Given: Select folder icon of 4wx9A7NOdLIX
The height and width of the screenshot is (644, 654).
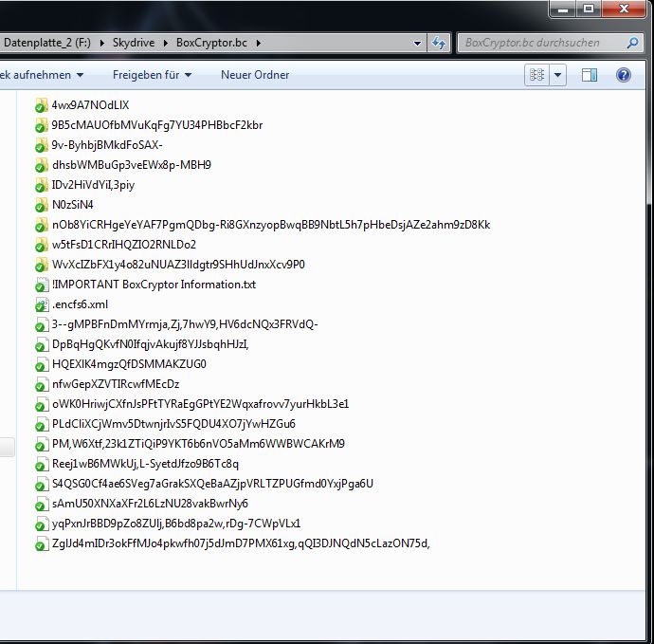Looking at the screenshot, I should (41, 105).
